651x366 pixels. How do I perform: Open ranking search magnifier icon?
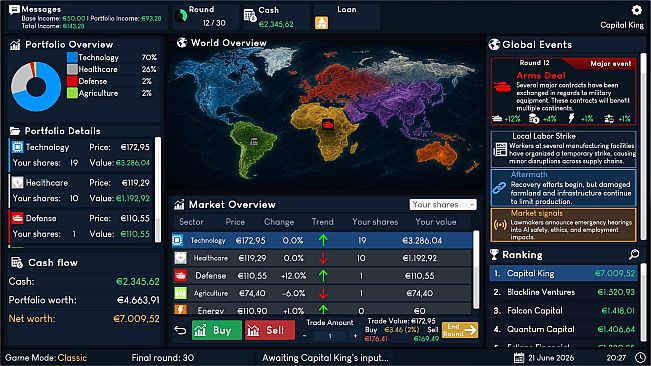tap(634, 254)
